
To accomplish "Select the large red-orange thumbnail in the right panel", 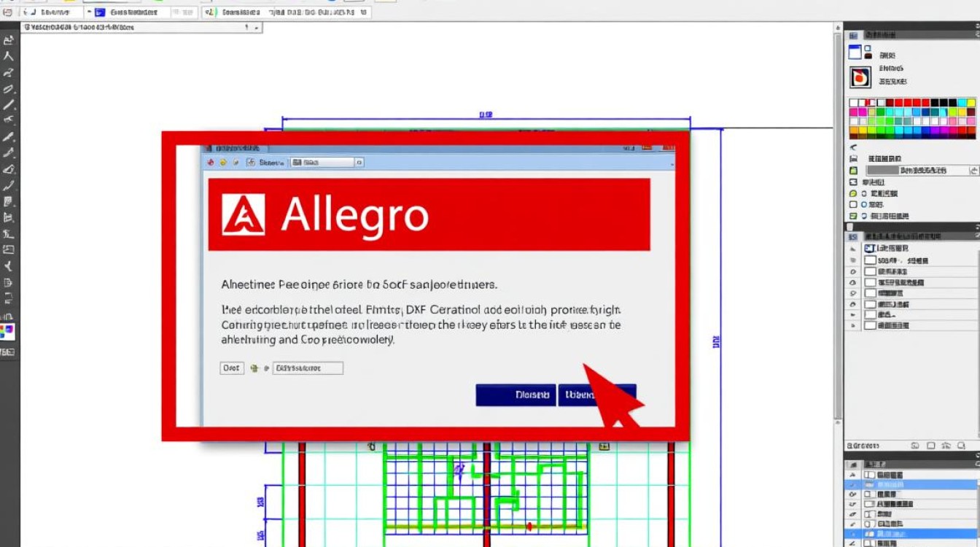I will (x=860, y=77).
